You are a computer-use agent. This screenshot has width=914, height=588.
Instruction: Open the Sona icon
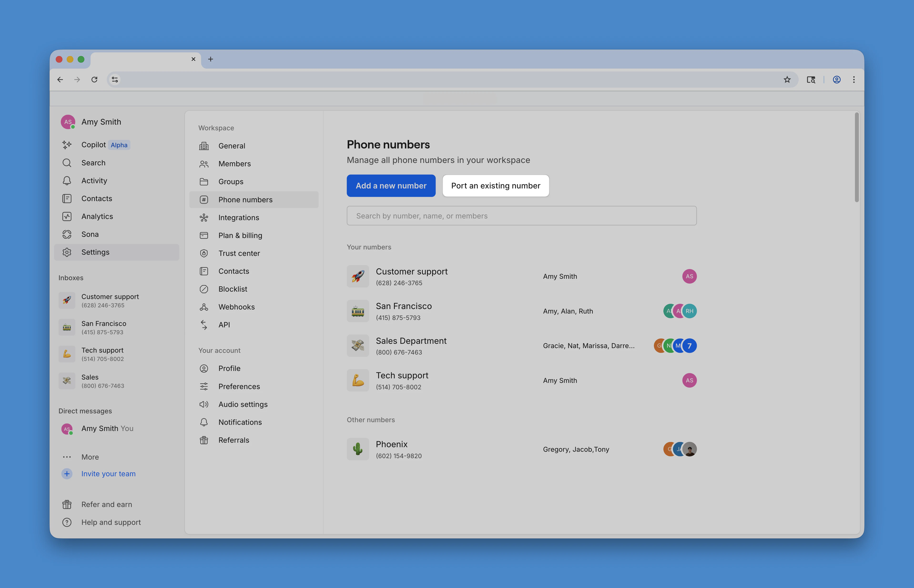pyautogui.click(x=67, y=234)
